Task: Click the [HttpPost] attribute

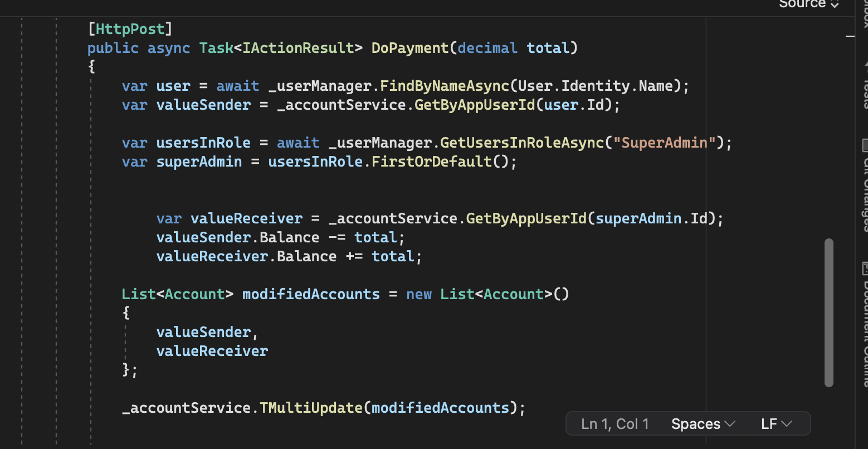Action: click(130, 29)
